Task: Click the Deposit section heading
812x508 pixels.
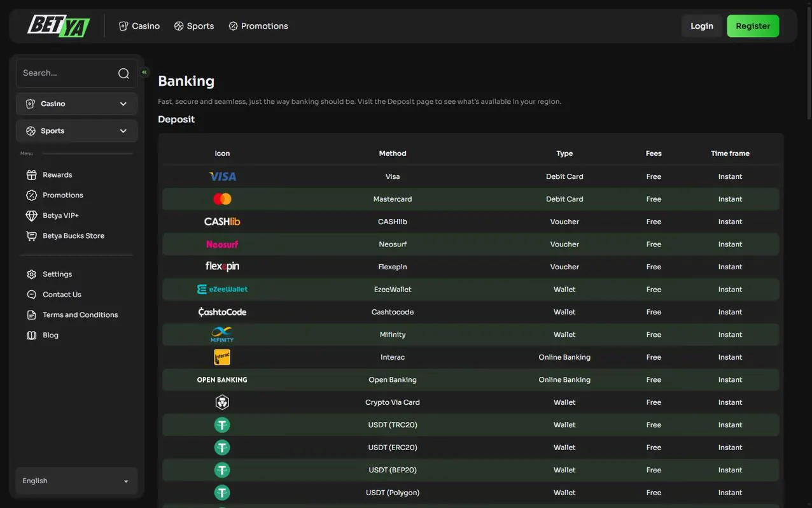Action: pyautogui.click(x=176, y=120)
